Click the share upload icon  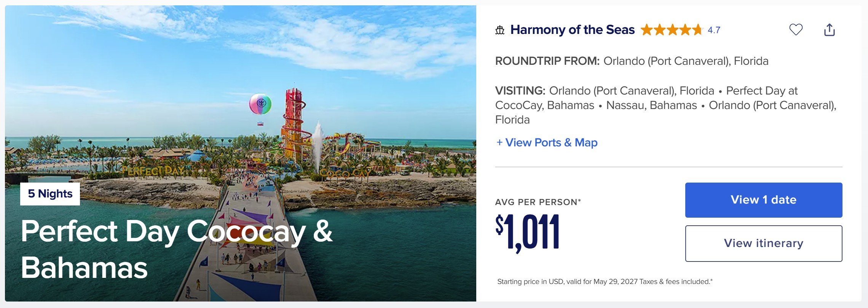tap(829, 30)
